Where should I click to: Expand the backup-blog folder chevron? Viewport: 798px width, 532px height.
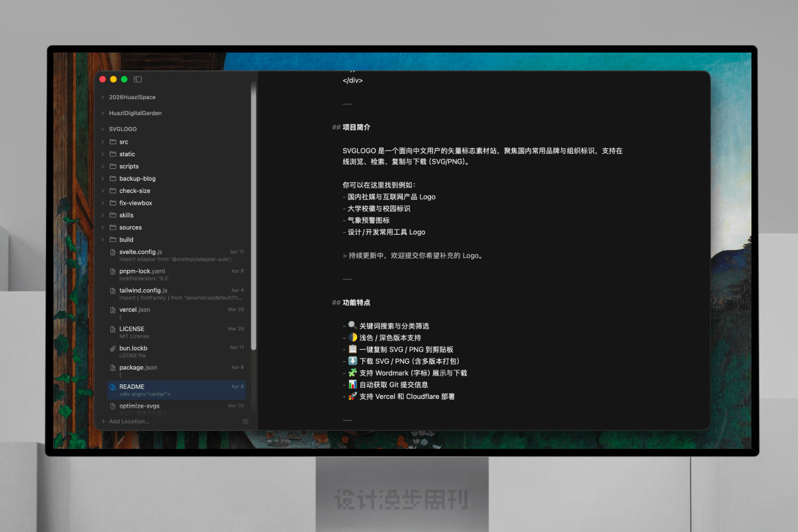point(102,179)
